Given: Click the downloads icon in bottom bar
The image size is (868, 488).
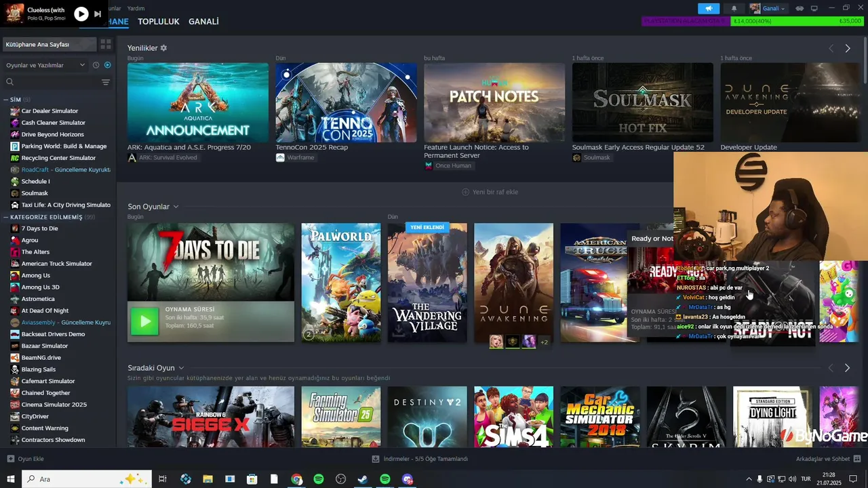Looking at the screenshot, I should point(376,459).
